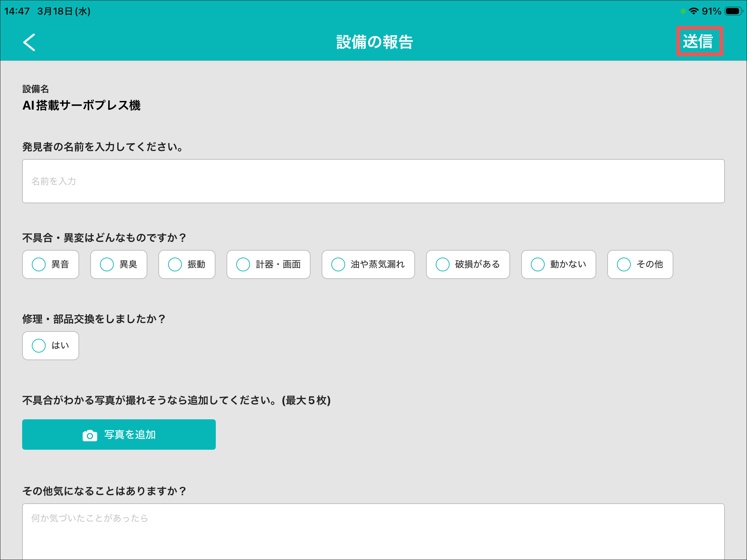Check the Wi-Fi status icon
The width and height of the screenshot is (747, 560).
coord(693,11)
